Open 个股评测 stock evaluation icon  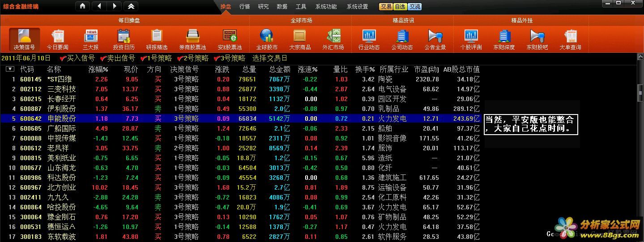click(x=471, y=39)
